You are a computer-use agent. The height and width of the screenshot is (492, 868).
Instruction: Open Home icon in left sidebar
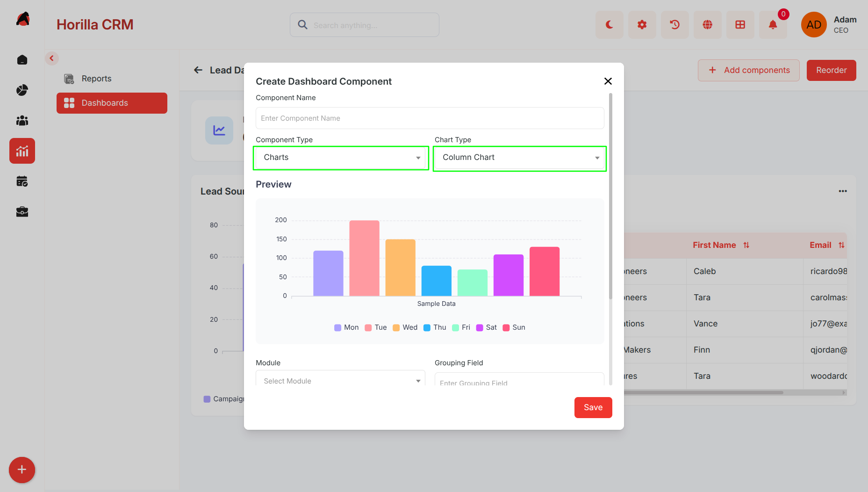22,60
